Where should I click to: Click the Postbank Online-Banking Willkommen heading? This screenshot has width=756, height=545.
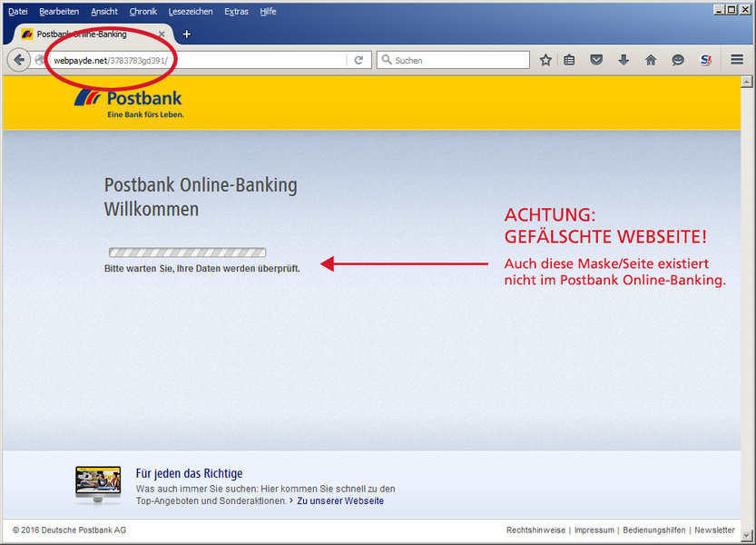coord(201,197)
